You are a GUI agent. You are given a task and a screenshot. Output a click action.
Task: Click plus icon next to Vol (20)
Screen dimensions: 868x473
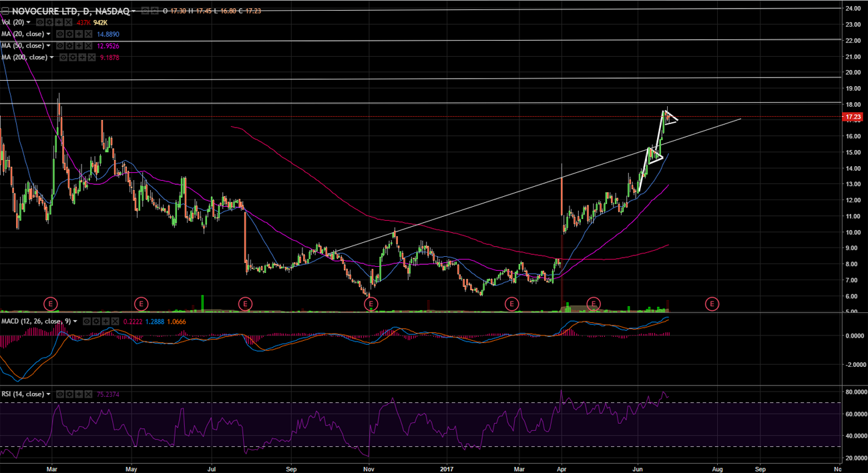tap(59, 23)
